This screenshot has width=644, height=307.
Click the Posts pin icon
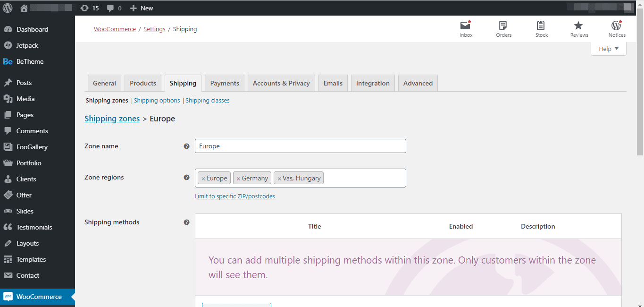[x=8, y=83]
